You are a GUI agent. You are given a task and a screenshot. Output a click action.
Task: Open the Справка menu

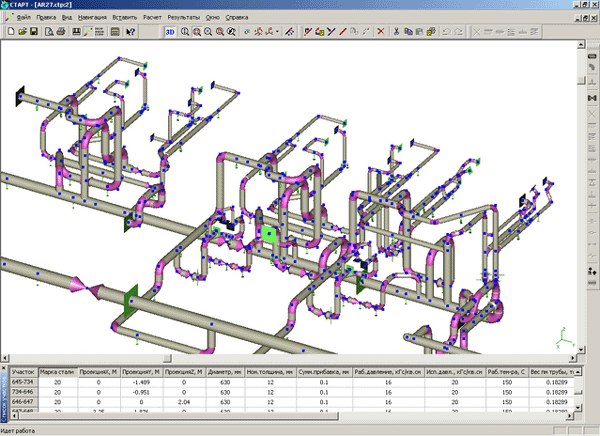pos(237,17)
